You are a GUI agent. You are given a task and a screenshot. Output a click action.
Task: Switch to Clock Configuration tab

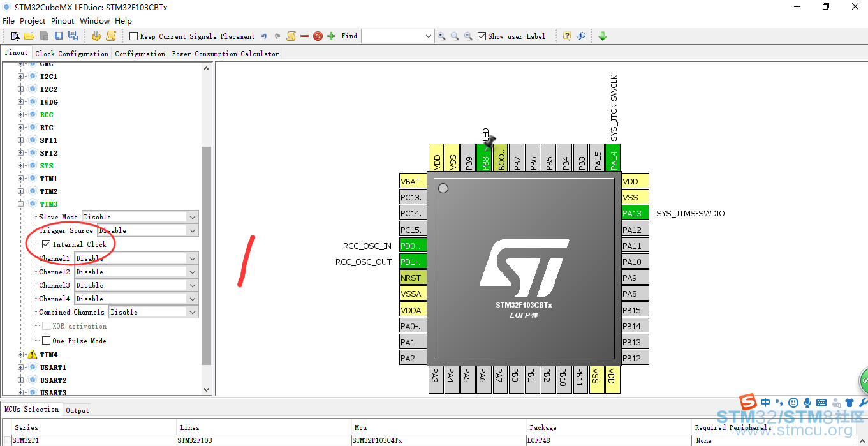72,54
